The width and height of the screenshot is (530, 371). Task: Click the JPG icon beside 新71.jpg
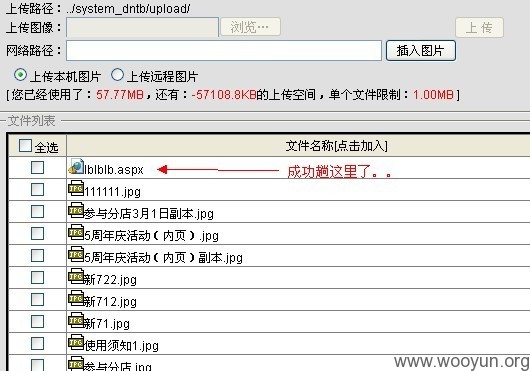pyautogui.click(x=76, y=320)
